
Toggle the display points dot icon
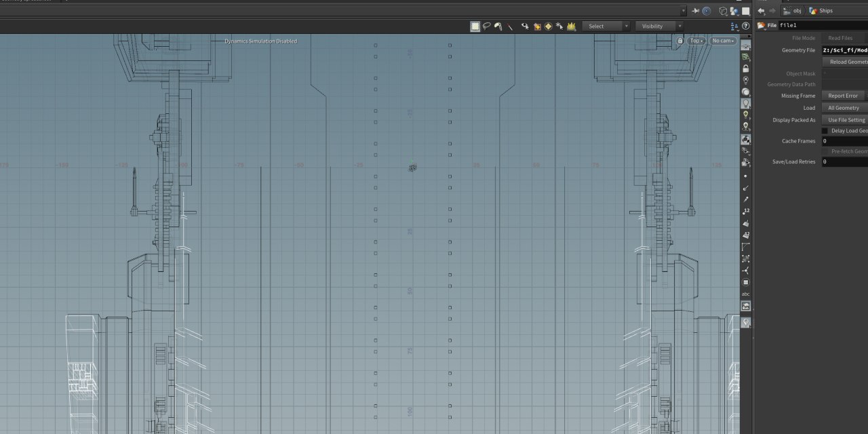[x=746, y=176]
